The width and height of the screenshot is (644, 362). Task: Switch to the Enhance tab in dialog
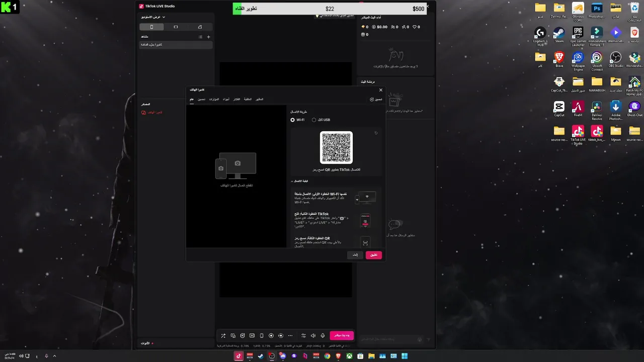tap(201, 100)
